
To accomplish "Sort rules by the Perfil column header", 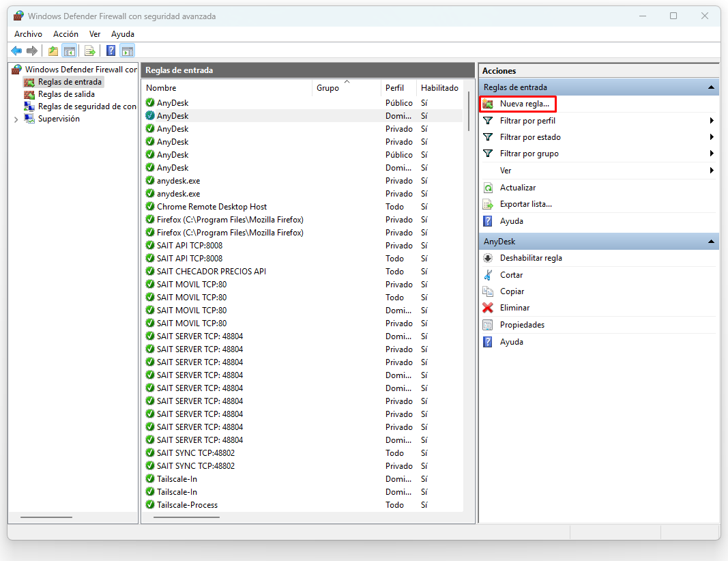I will click(x=398, y=88).
